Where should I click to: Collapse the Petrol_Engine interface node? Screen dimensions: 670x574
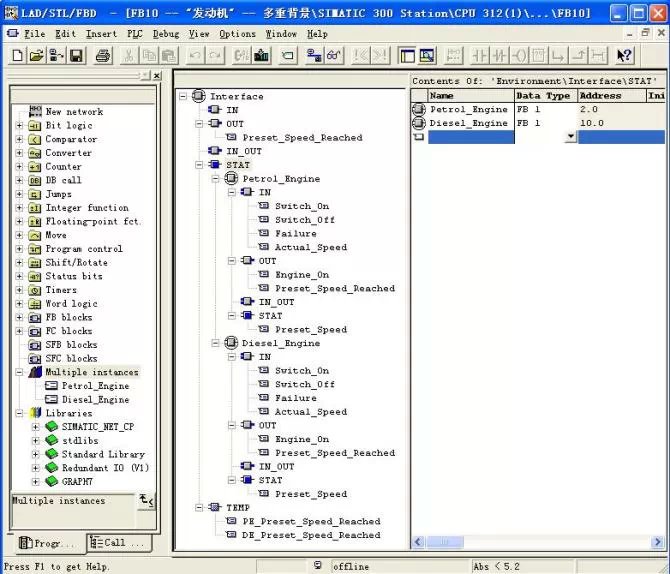pyautogui.click(x=216, y=179)
